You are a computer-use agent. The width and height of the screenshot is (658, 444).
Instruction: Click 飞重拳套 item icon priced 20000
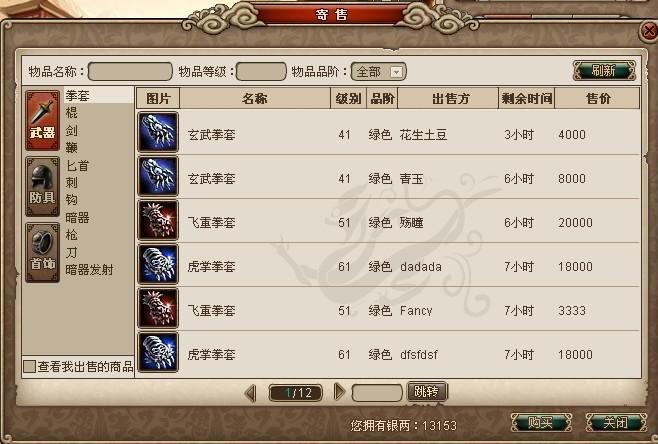[158, 220]
